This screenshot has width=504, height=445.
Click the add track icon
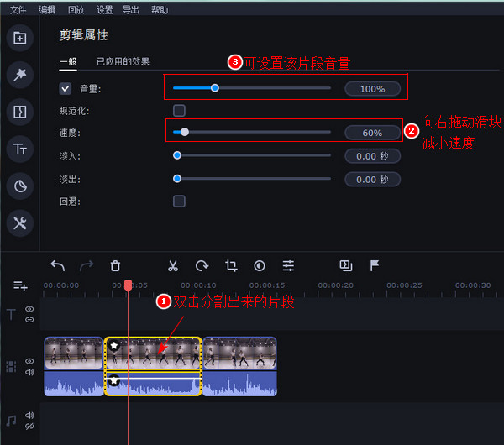point(20,285)
